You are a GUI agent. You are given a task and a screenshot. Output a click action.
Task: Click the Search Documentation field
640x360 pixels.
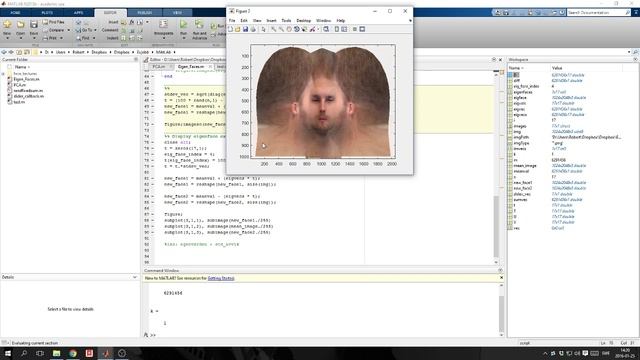pos(596,13)
